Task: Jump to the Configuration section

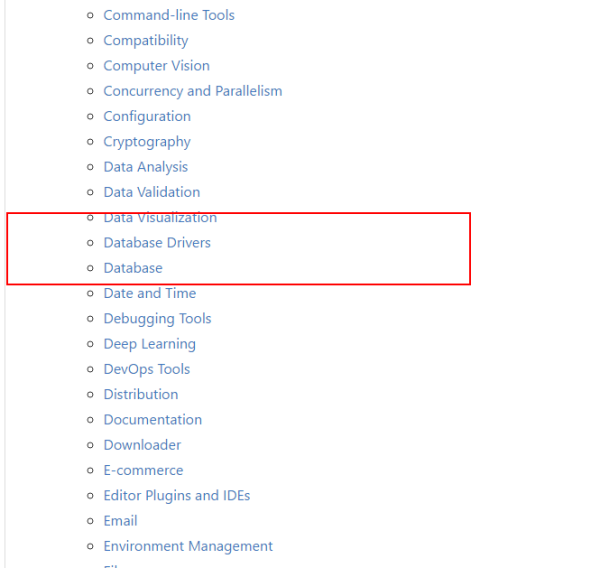Action: [x=147, y=116]
